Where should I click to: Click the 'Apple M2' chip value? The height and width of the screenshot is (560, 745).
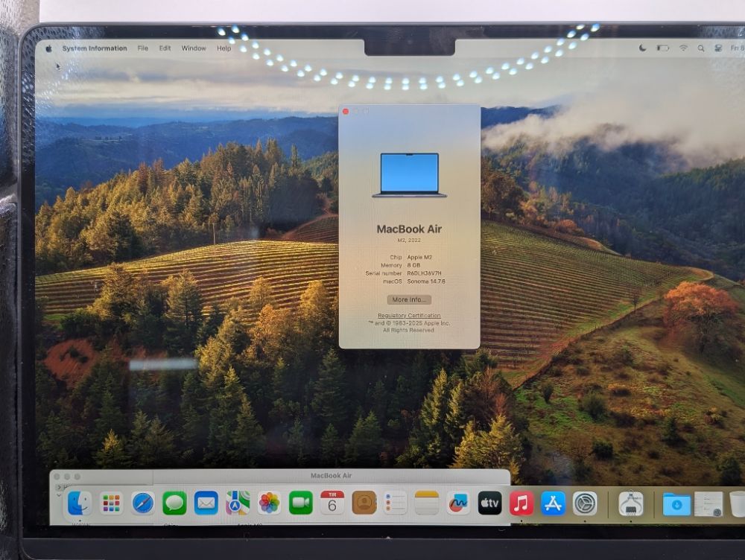(x=419, y=257)
